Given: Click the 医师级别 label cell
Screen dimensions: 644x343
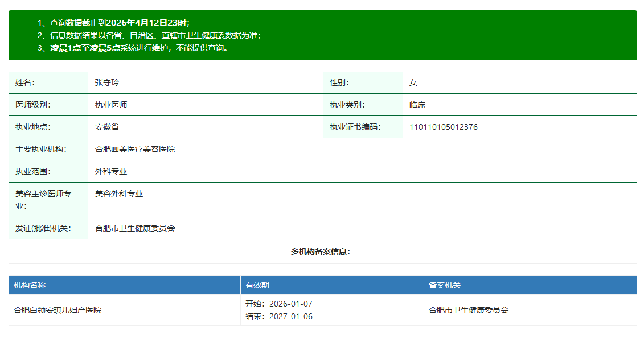Looking at the screenshot, I should point(33,105).
